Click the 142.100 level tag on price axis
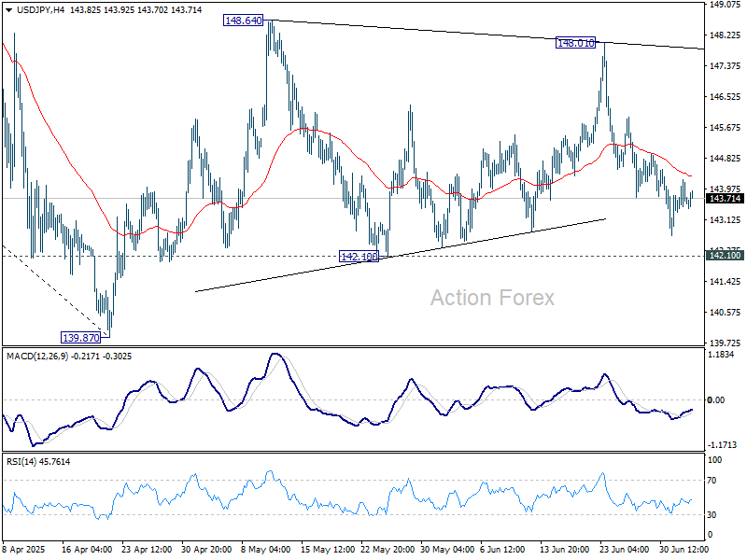747x560 pixels. (726, 256)
